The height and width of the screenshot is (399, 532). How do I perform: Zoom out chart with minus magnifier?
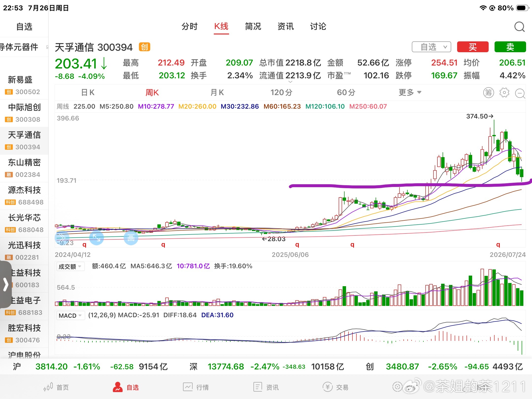click(520, 93)
